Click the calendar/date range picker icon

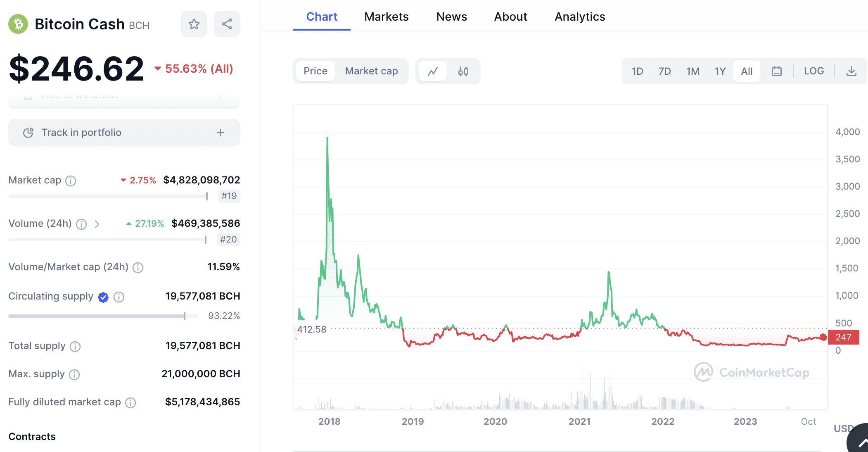(776, 70)
